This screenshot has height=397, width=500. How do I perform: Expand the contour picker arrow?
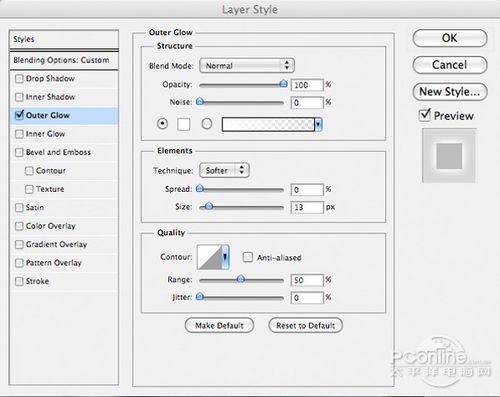pos(225,257)
